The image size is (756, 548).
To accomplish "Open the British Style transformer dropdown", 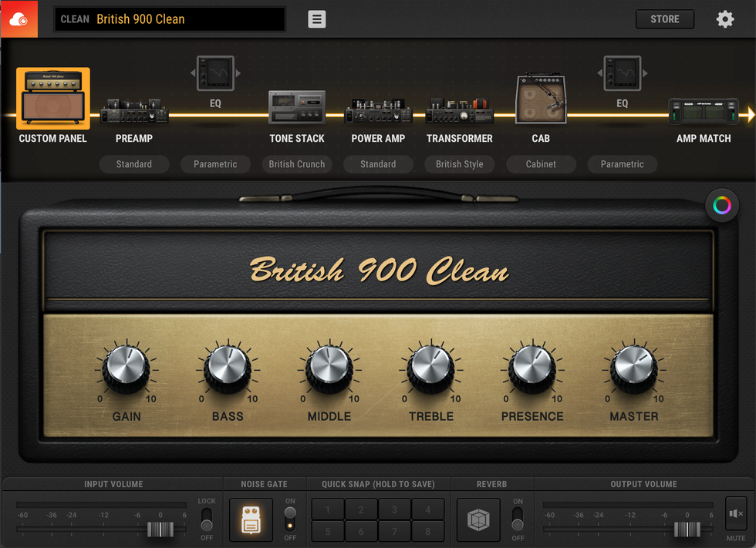I will coord(460,164).
